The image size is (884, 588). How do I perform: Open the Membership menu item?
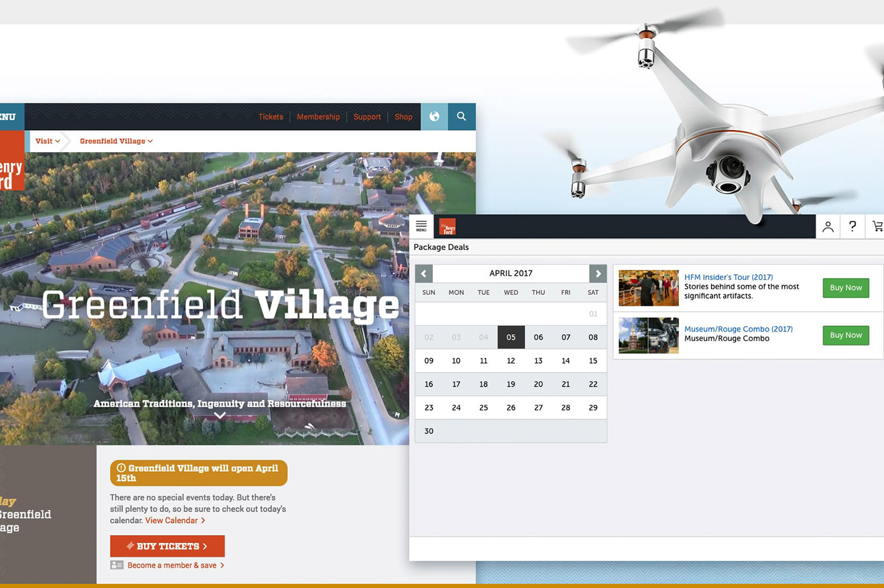(318, 117)
